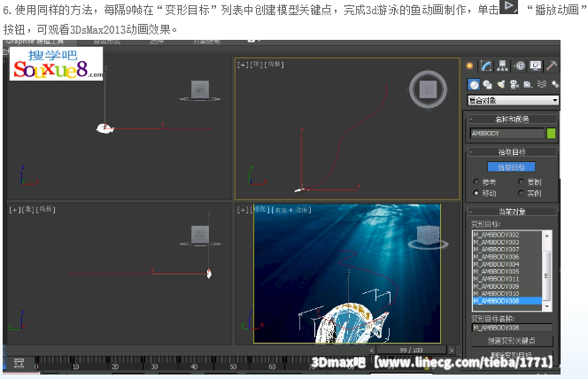Viewport: 588px width, 379px height.
Task: Collapse the 拾取目标 rollout header
Action: 512,151
